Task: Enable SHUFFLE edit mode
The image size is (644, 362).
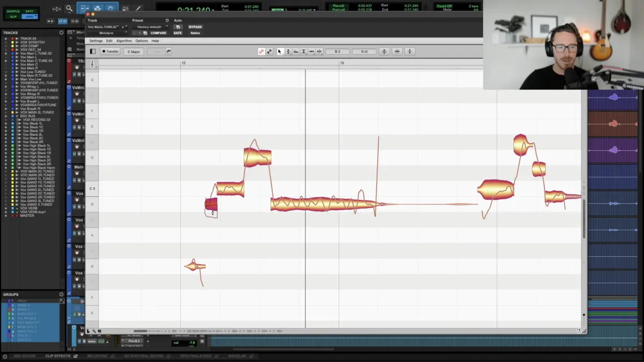Action: point(13,11)
